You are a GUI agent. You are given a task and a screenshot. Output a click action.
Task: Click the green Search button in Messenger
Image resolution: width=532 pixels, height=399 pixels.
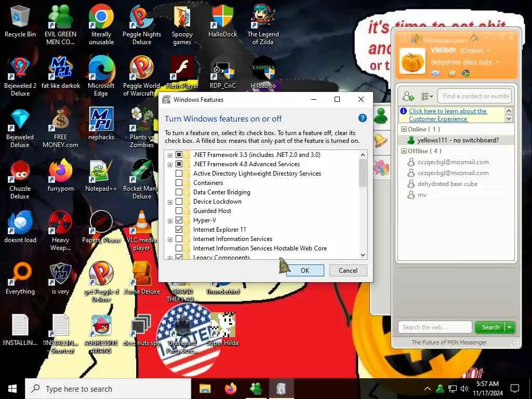(490, 327)
